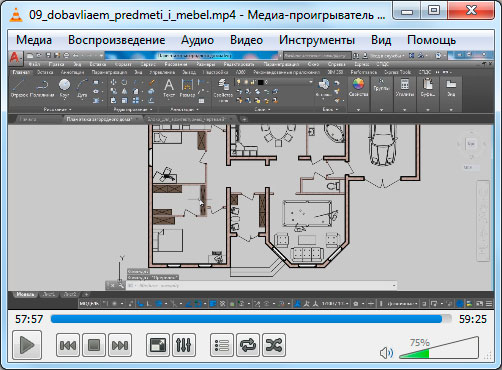
Task: Click the status bar customization menu icon
Action: tap(489, 304)
